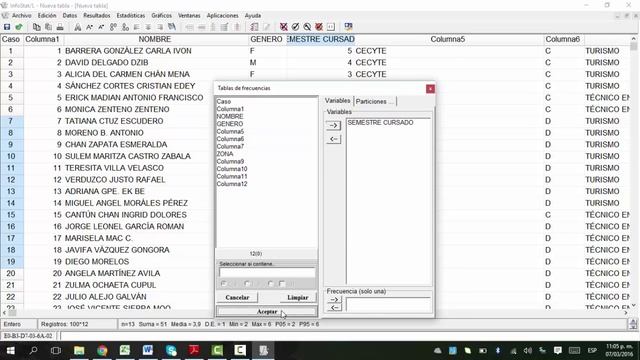Select ZONA in the variable list
The width and height of the screenshot is (640, 360).
tap(225, 154)
